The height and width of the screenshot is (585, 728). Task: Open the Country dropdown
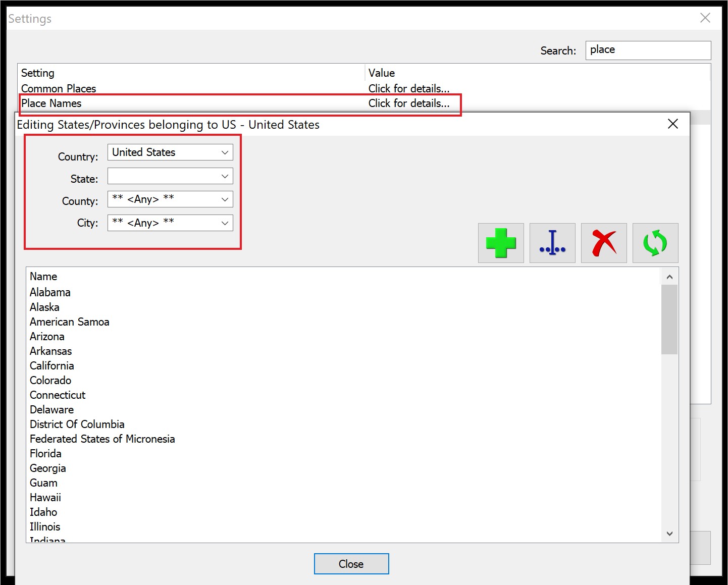(170, 152)
